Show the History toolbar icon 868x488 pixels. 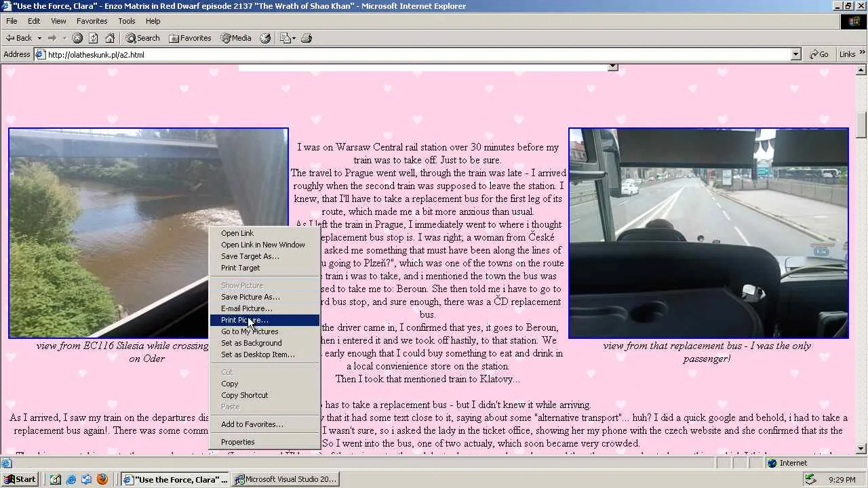tap(265, 38)
